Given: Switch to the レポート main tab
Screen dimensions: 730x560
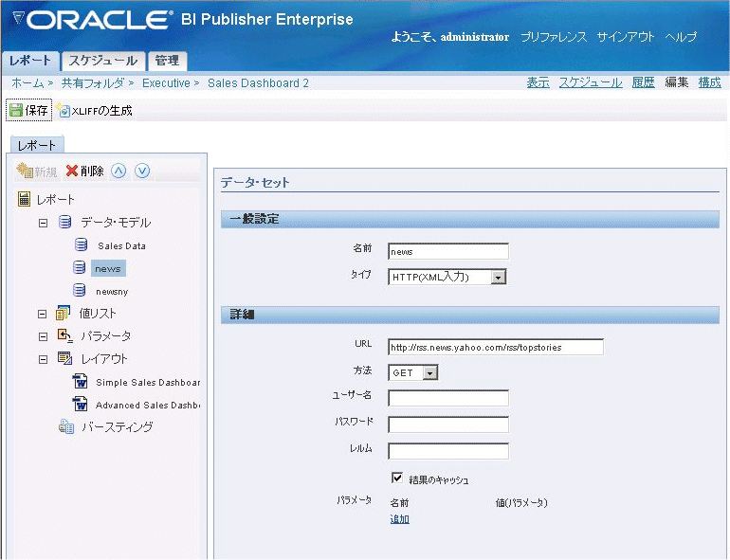Looking at the screenshot, I should [30, 61].
